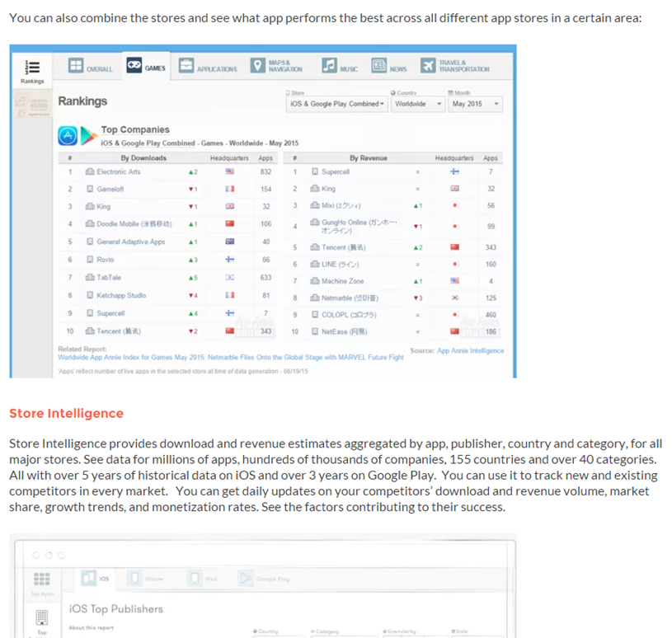Click the Google Play logo icon
This screenshot has width=672, height=638.
click(x=87, y=135)
